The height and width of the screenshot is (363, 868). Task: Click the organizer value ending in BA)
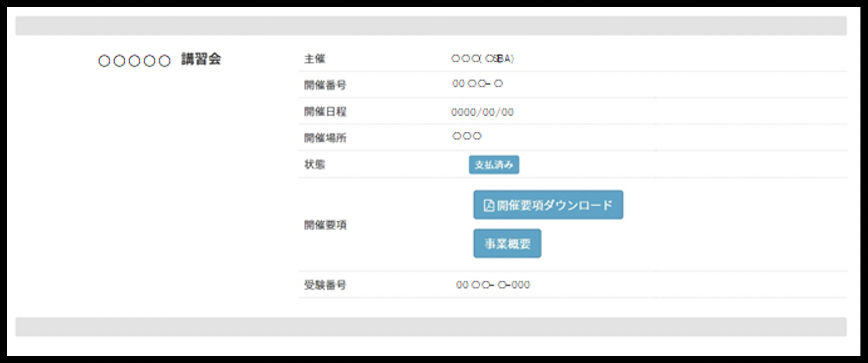pos(482,59)
